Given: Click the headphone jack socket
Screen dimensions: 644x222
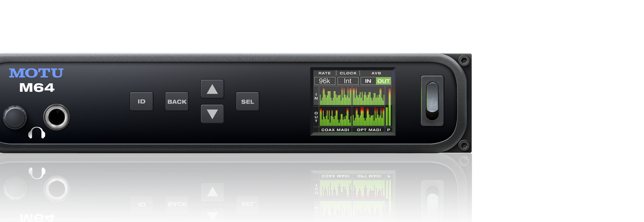Looking at the screenshot, I should 57,117.
